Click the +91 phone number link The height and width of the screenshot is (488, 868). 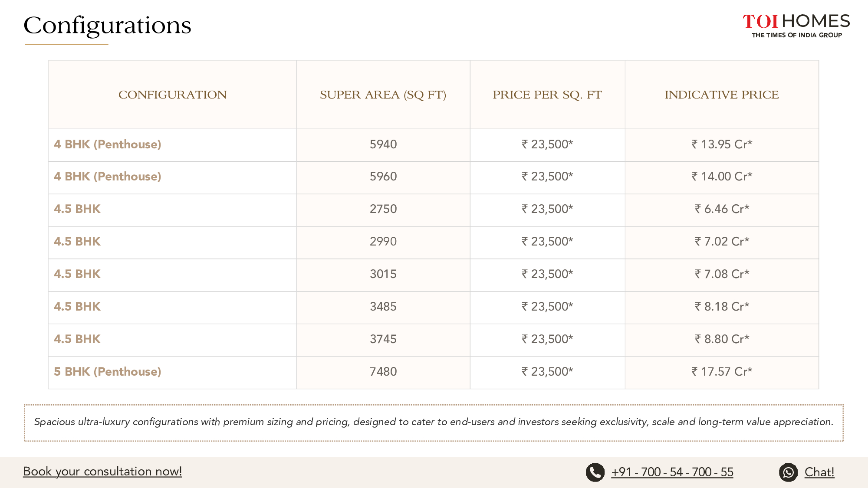672,472
